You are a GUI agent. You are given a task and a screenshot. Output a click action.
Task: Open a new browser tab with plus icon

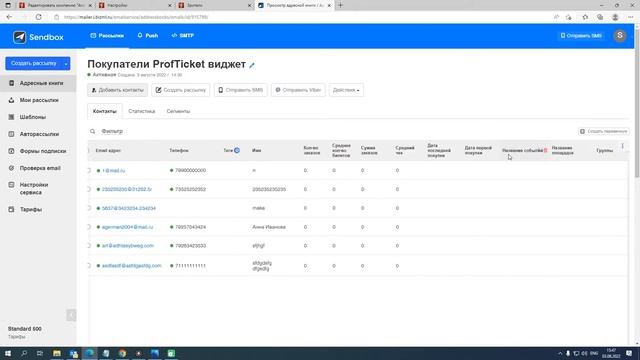point(340,5)
